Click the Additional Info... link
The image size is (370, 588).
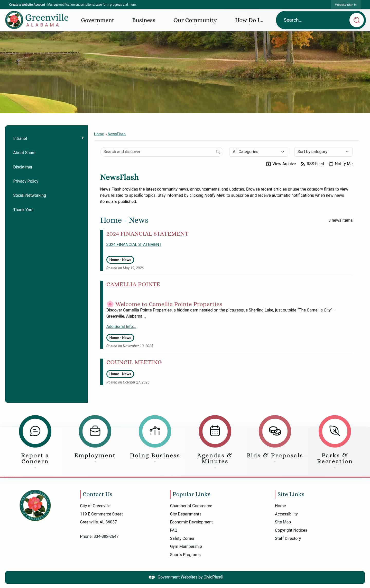(x=121, y=326)
